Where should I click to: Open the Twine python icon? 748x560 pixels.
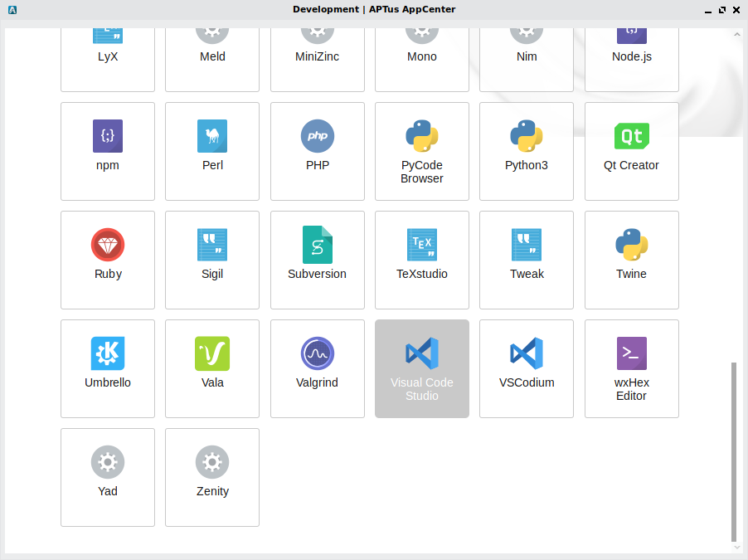pos(632,245)
